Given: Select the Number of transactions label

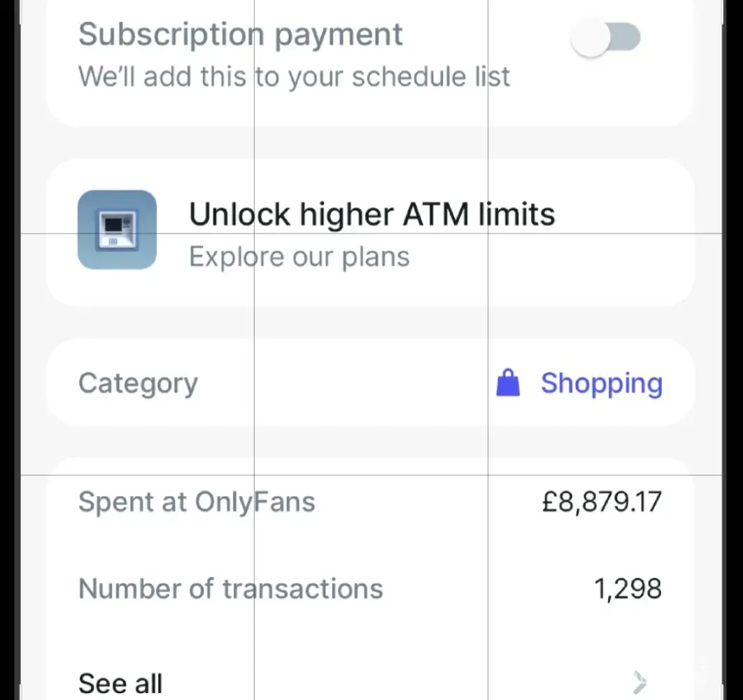Looking at the screenshot, I should pyautogui.click(x=230, y=589).
